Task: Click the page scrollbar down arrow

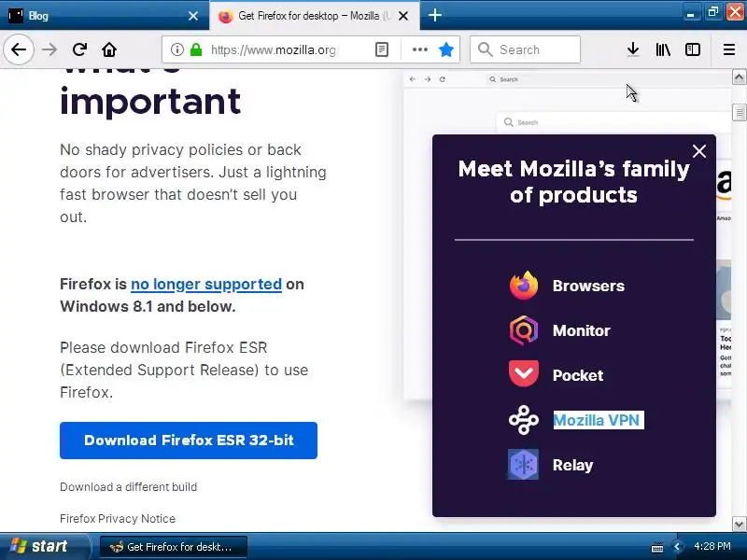Action: point(739,525)
